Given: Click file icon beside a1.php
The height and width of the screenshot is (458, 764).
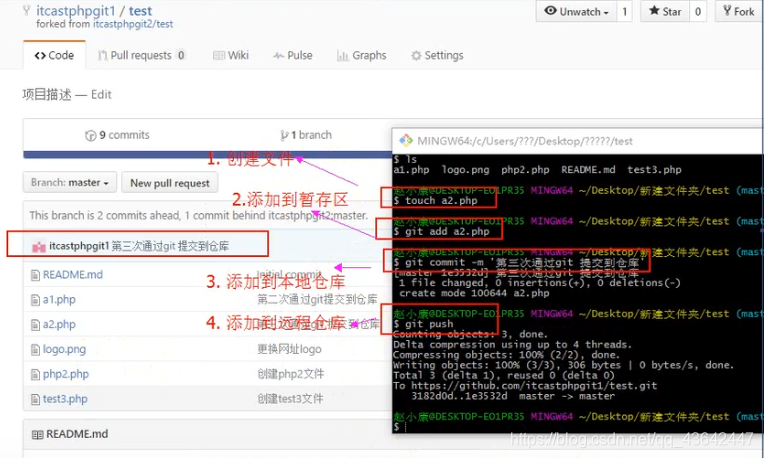Looking at the screenshot, I should tap(35, 300).
